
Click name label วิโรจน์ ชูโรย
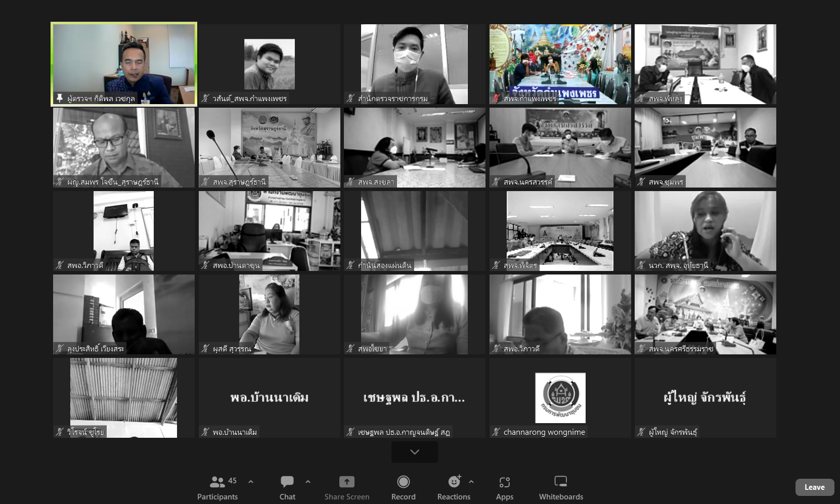click(85, 432)
